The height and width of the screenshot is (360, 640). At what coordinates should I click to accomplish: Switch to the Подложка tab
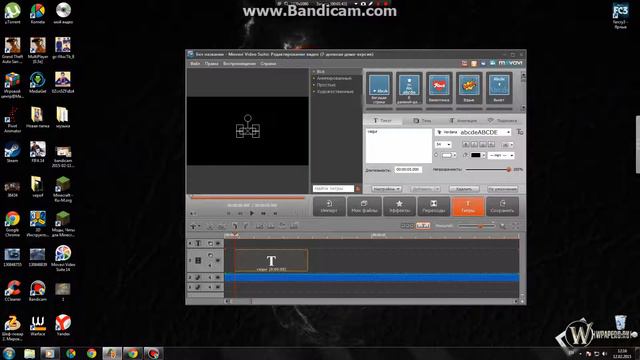point(502,120)
